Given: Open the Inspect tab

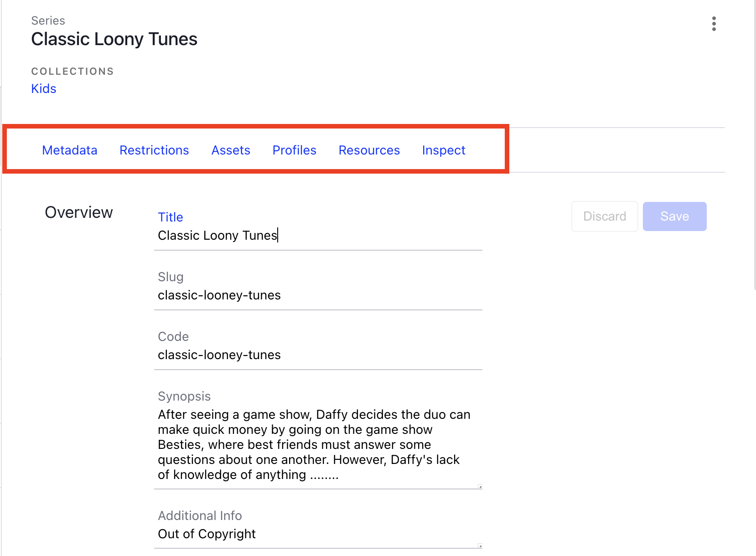Looking at the screenshot, I should click(444, 150).
